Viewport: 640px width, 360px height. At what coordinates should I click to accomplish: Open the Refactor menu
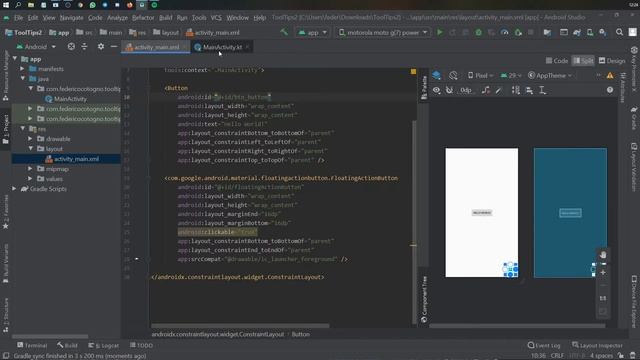point(143,18)
